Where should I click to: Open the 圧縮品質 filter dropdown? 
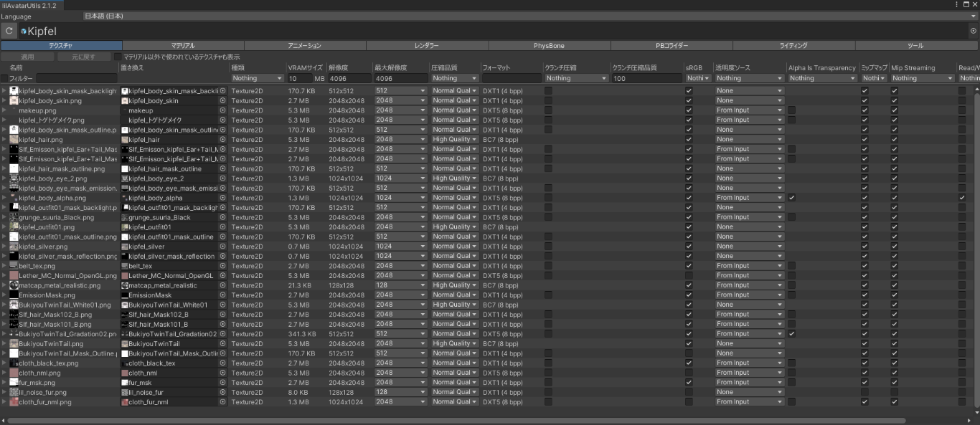click(455, 78)
